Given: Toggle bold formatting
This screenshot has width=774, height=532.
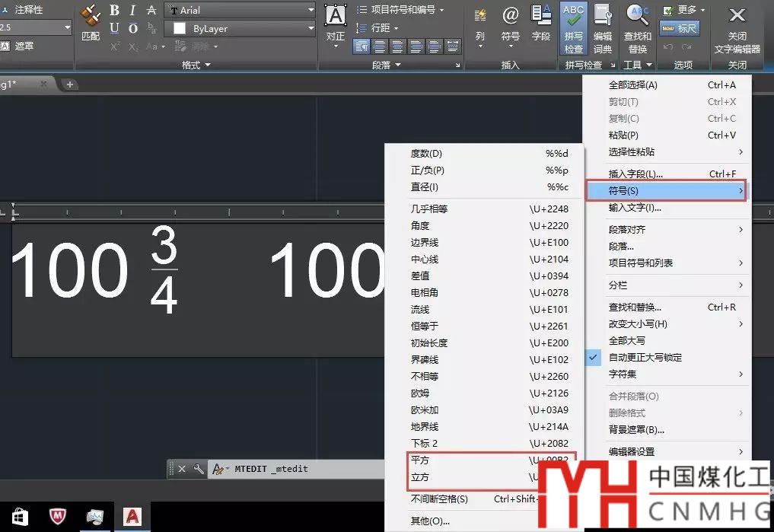Looking at the screenshot, I should [114, 11].
